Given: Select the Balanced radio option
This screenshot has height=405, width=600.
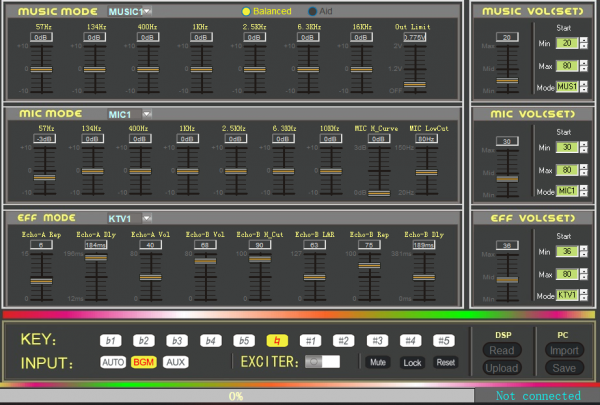Looking at the screenshot, I should (x=245, y=10).
